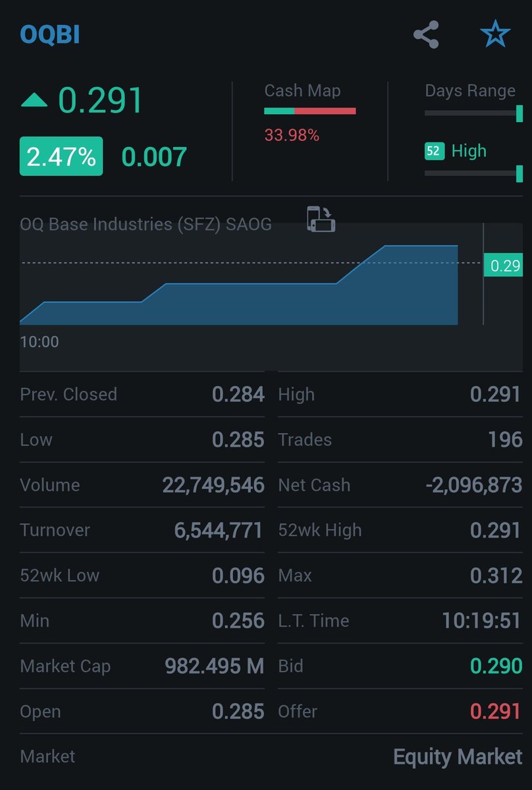This screenshot has height=790, width=532.
Task: Tap the green up-arrow price indicator
Action: pyautogui.click(x=34, y=100)
